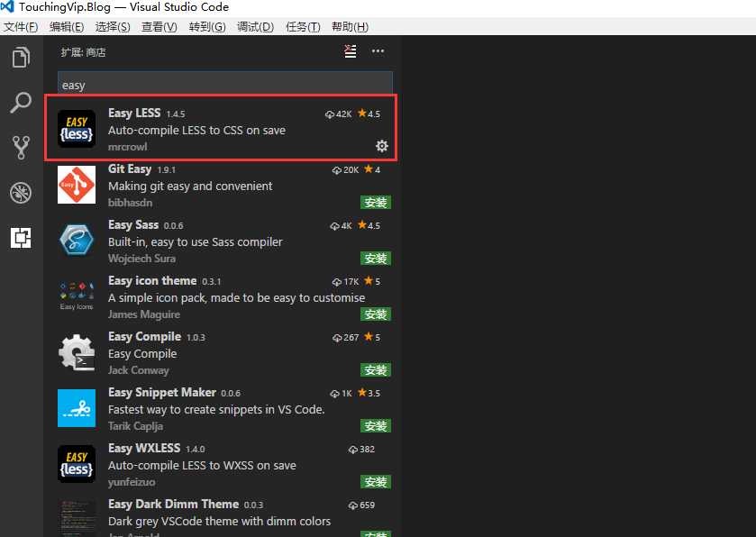Click the Easy Compile 267 download count
The width and height of the screenshot is (756, 537).
point(346,338)
